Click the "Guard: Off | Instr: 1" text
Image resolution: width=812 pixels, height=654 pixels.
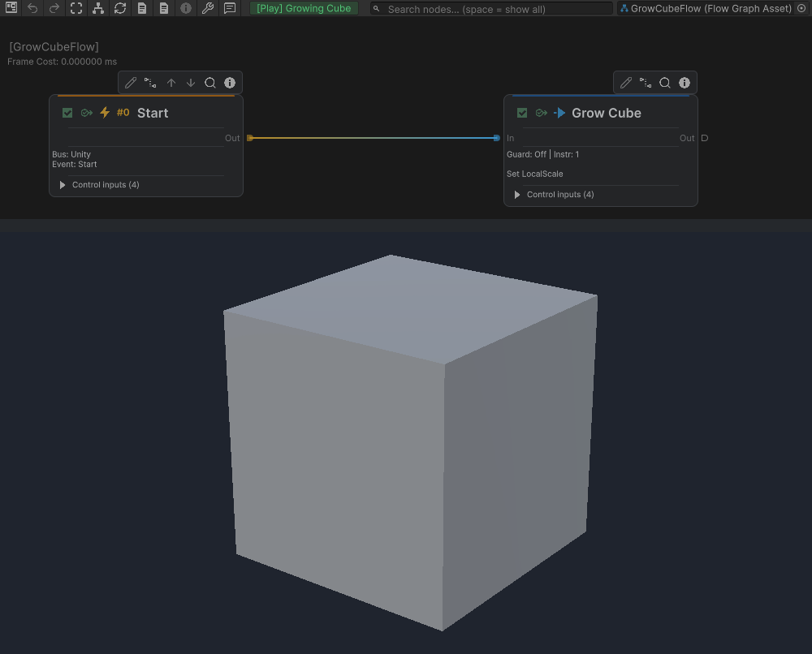(x=542, y=154)
